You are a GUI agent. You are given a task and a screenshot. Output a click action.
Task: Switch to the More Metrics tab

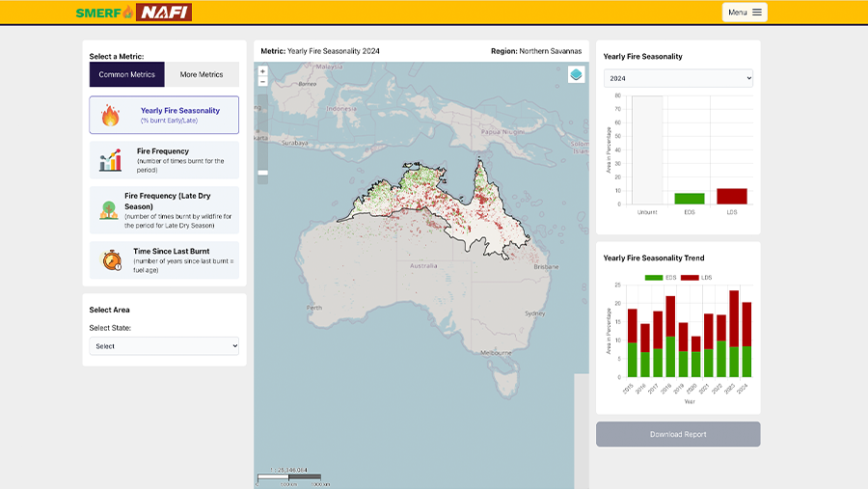[202, 74]
